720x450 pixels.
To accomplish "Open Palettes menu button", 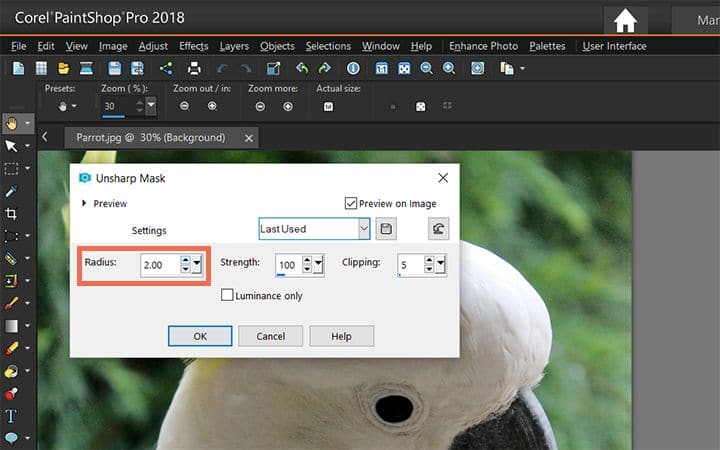I will point(547,46).
